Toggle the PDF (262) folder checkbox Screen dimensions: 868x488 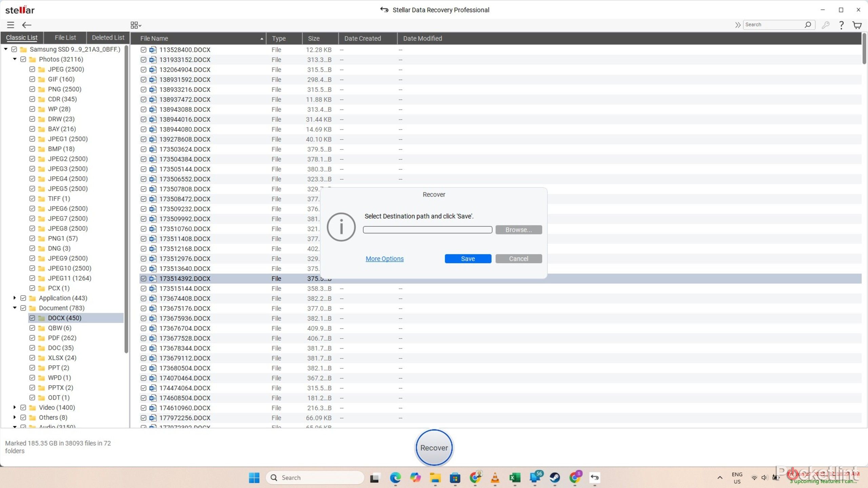coord(32,338)
